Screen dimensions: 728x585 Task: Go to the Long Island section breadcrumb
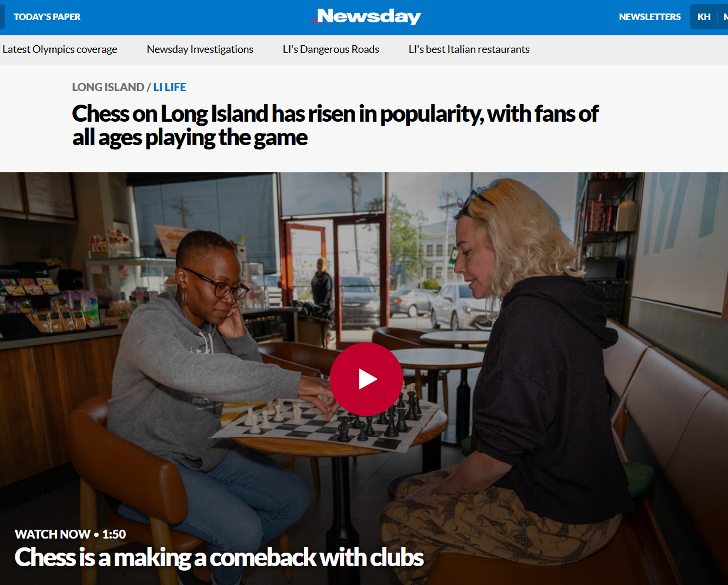point(108,87)
